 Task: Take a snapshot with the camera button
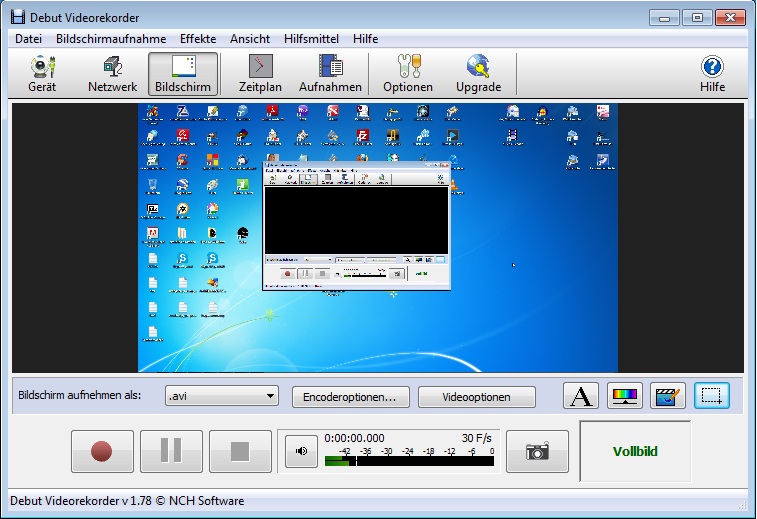(537, 451)
